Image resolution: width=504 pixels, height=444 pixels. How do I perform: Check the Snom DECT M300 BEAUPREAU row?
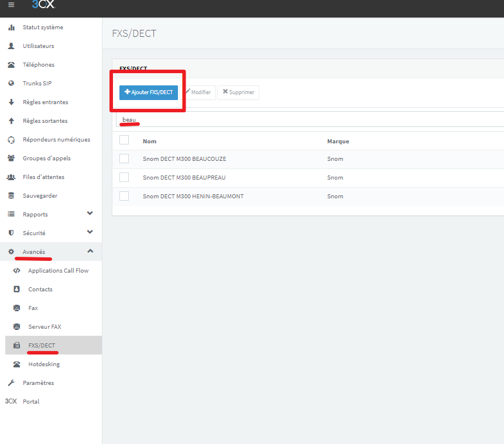124,177
